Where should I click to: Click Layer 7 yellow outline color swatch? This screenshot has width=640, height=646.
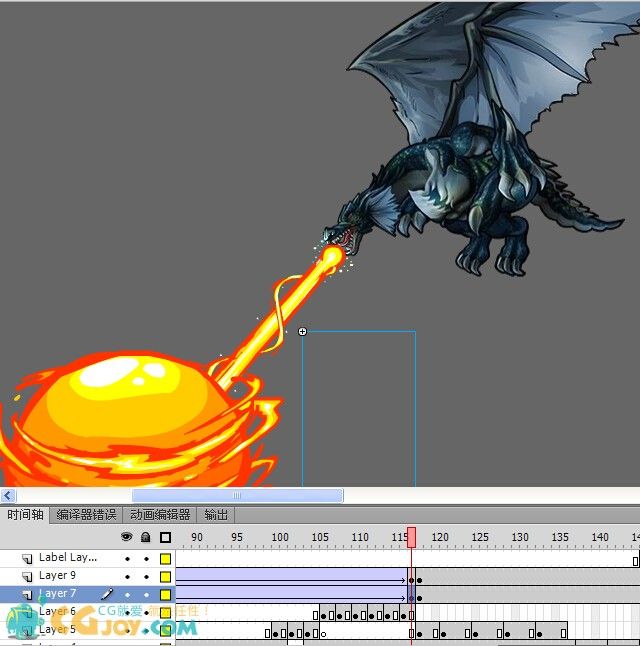(165, 595)
